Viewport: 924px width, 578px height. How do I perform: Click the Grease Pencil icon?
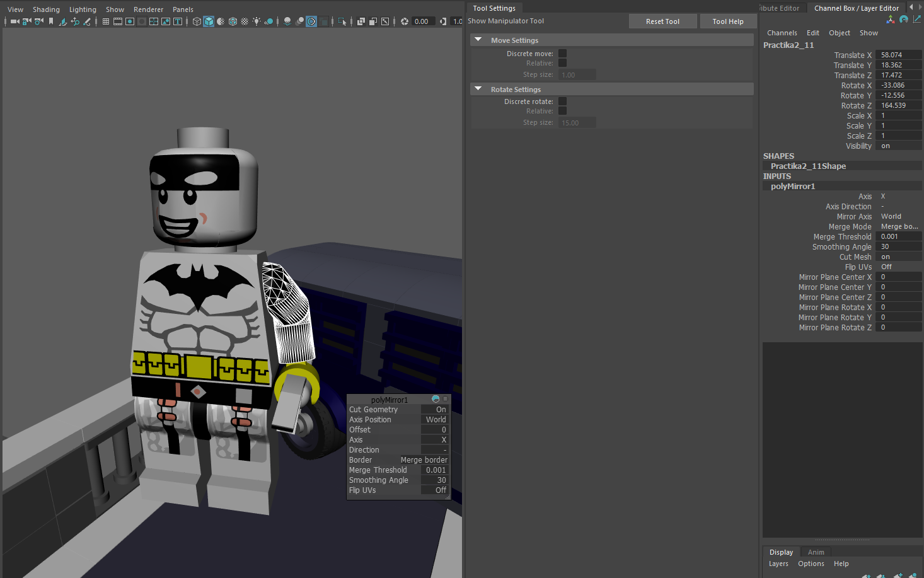pyautogui.click(x=87, y=21)
